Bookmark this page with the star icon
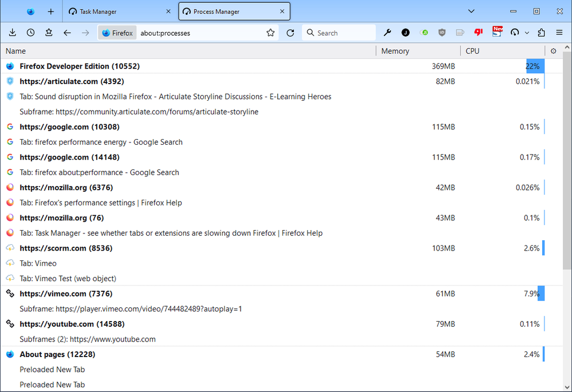This screenshot has height=392, width=572. [x=271, y=33]
